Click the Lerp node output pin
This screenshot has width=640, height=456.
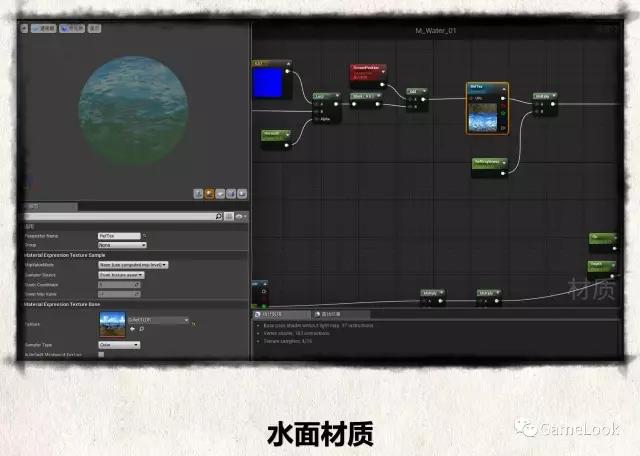(x=336, y=104)
